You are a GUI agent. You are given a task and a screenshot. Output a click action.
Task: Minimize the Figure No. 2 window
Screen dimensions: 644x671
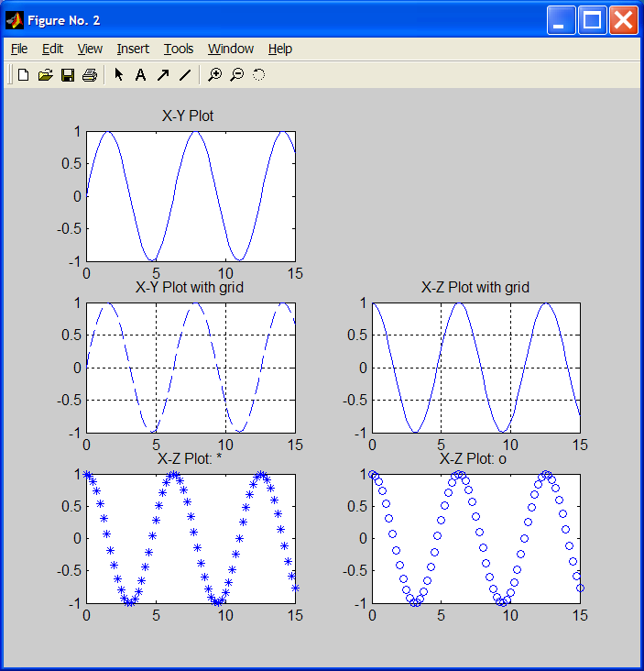(x=562, y=20)
